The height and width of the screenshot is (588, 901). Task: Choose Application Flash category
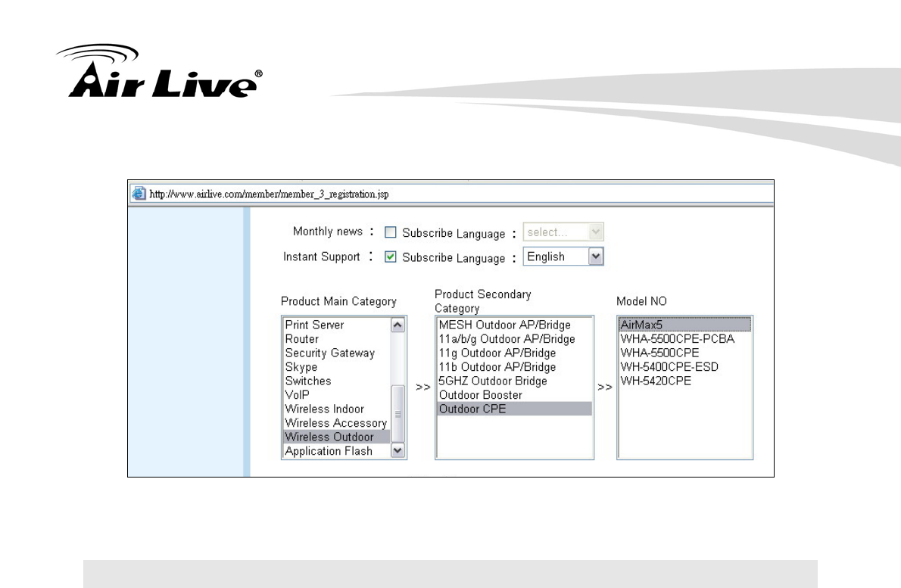coord(337,451)
